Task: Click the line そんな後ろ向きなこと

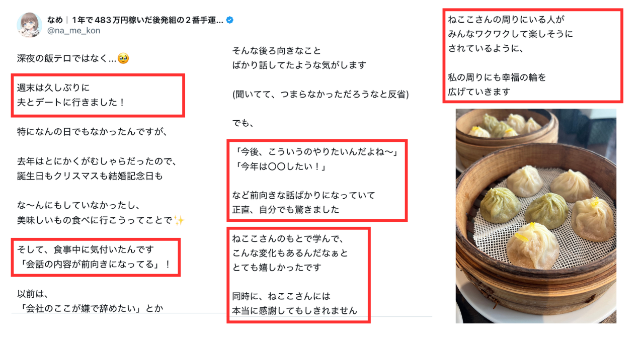Action: click(x=276, y=51)
